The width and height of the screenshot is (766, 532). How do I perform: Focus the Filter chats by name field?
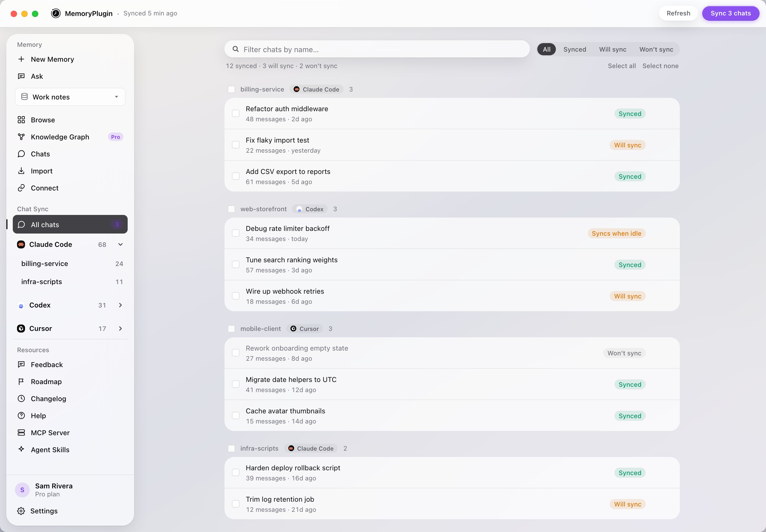(377, 49)
